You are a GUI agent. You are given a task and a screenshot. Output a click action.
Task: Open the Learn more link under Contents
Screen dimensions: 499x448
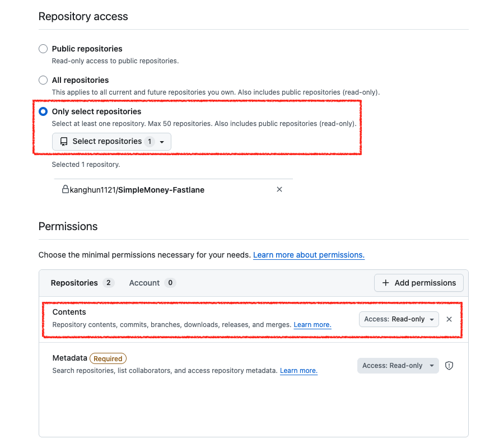(313, 325)
